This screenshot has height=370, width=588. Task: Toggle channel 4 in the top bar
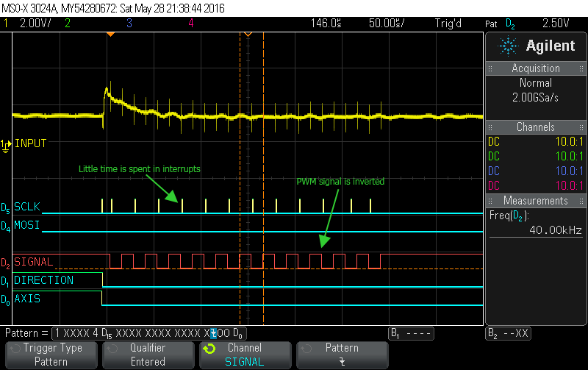(x=190, y=24)
